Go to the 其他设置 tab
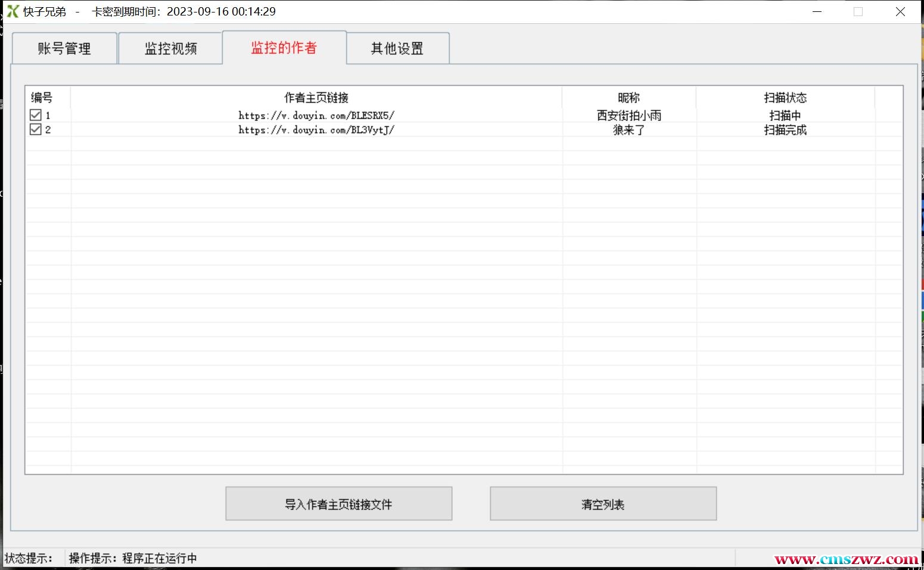Image resolution: width=924 pixels, height=570 pixels. [x=397, y=48]
